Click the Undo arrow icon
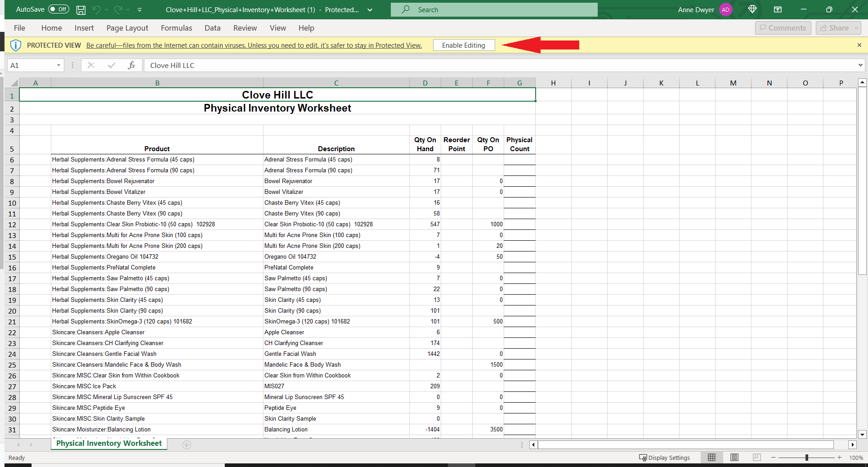The image size is (868, 467). pos(96,9)
